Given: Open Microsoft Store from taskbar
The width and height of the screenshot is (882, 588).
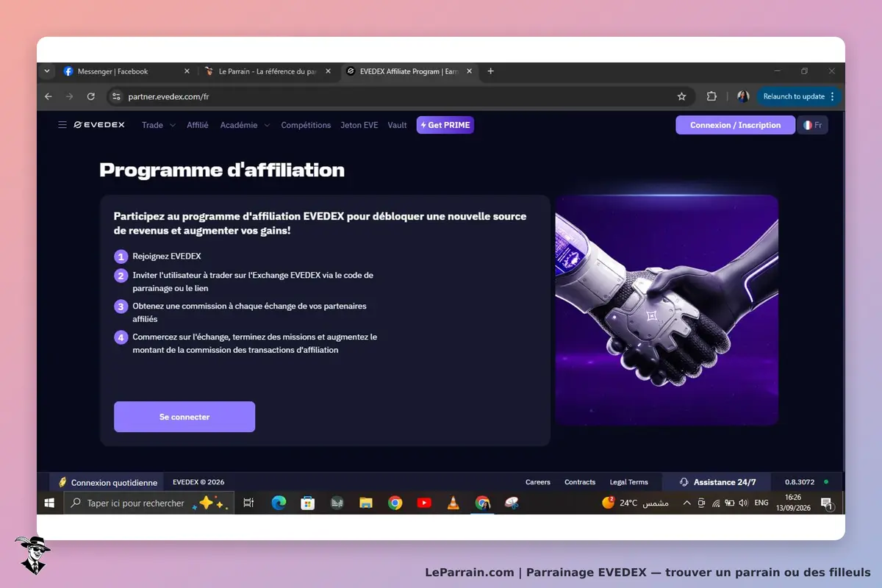Looking at the screenshot, I should tap(308, 503).
